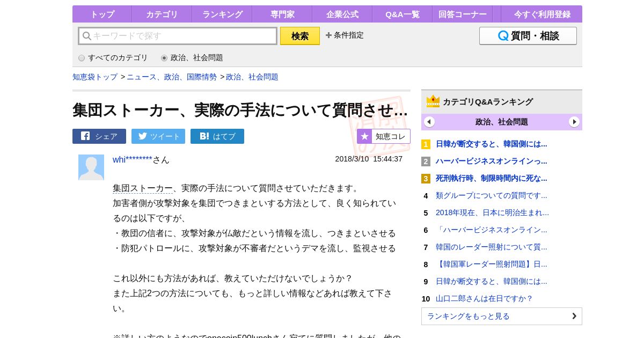Screen dimensions: 644x338
Task: Open the 回答コーナー tab
Action: click(463, 14)
